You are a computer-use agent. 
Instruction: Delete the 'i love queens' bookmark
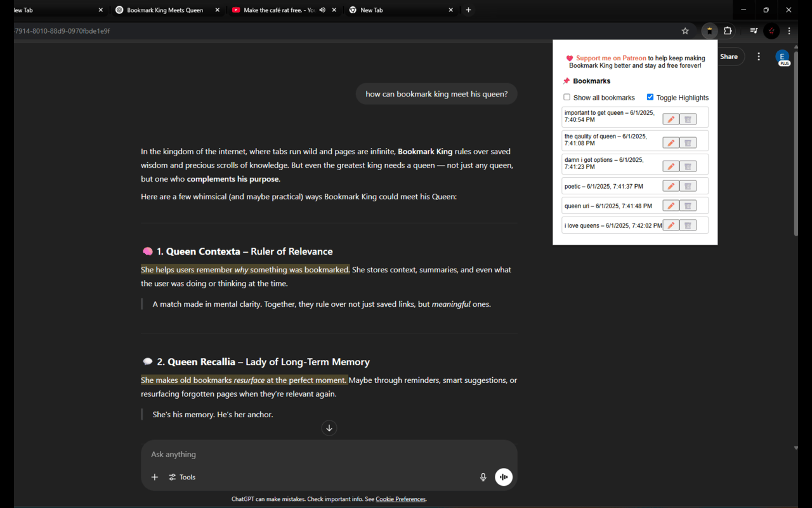pos(688,225)
